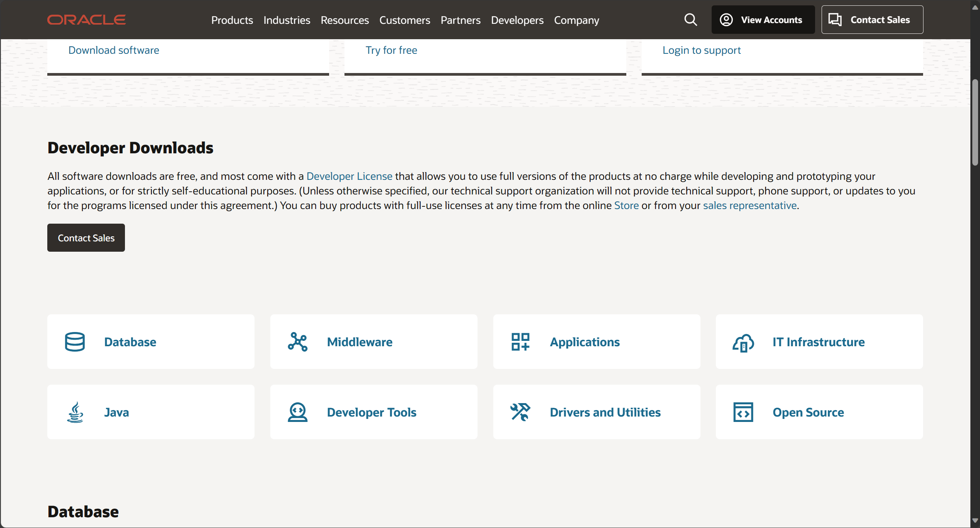Click the dark Contact Sales button below the paragraph
Screen dimensions: 980x528
86,238
